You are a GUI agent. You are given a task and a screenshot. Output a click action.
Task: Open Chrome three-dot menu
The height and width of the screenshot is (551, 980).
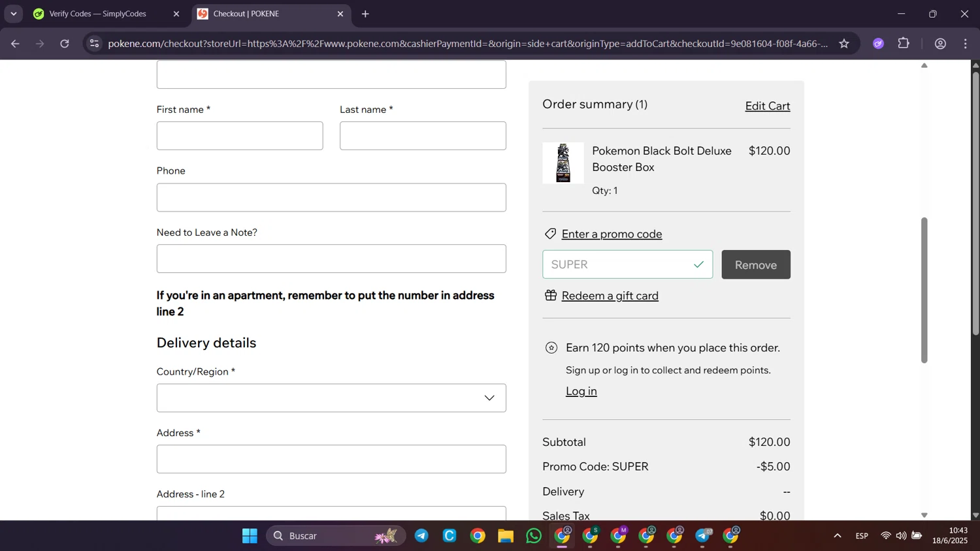966,44
